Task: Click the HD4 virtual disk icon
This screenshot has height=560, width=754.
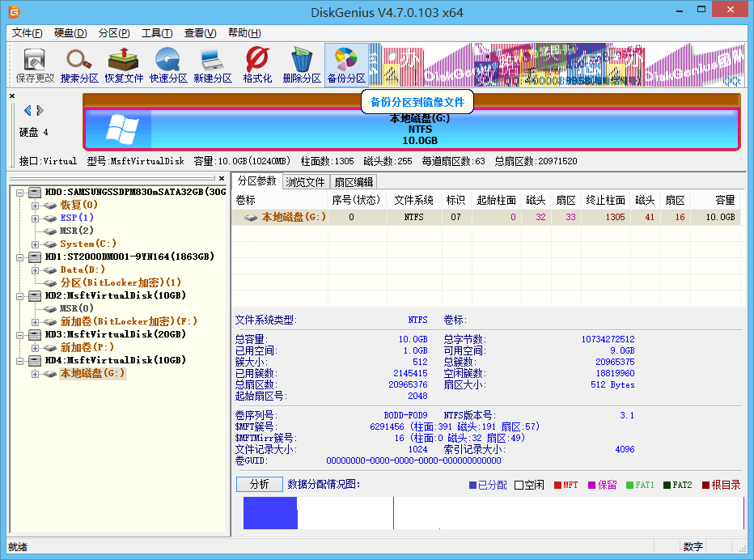Action: pos(34,360)
